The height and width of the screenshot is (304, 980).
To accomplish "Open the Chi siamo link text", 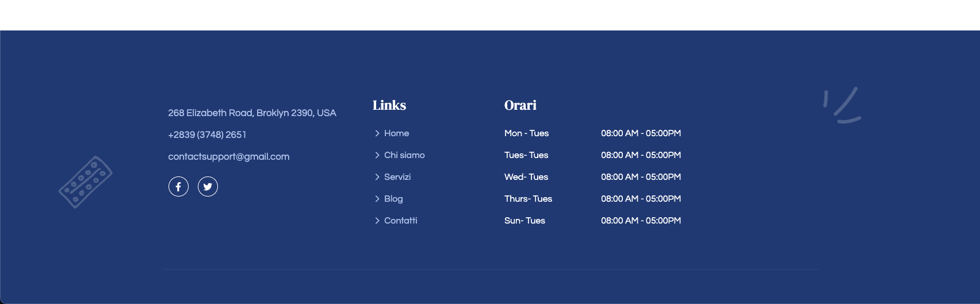I will pos(404,155).
